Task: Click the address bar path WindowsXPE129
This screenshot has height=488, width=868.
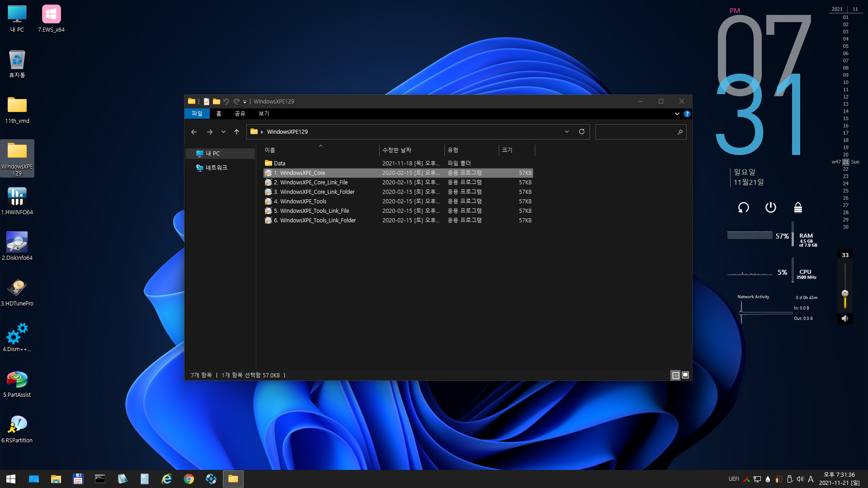Action: tap(288, 132)
